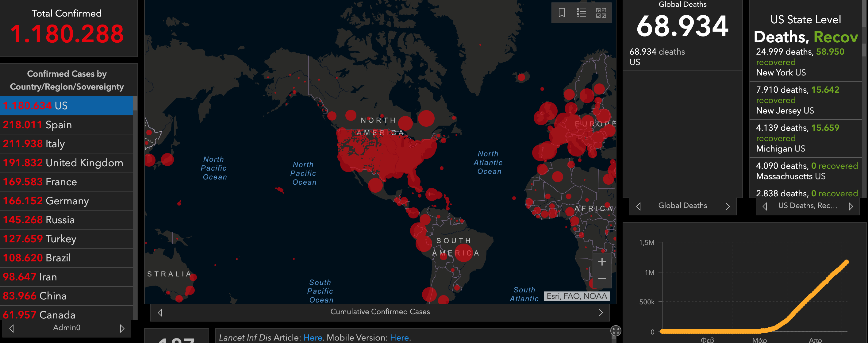Viewport: 868px width, 343px height.
Task: Open the Lancet Inf Dis Article Here link
Action: tap(313, 337)
